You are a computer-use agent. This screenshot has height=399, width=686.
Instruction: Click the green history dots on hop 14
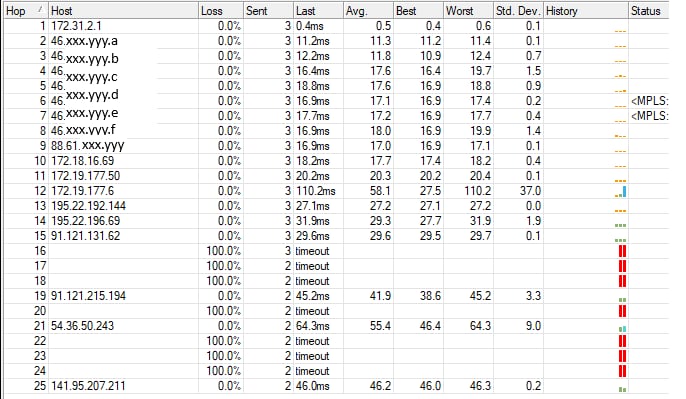coord(620,225)
